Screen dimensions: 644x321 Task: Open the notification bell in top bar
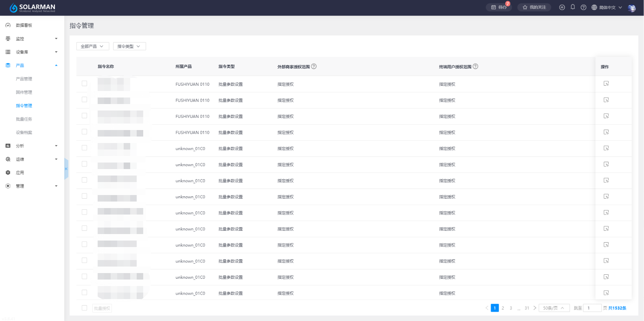coord(572,7)
